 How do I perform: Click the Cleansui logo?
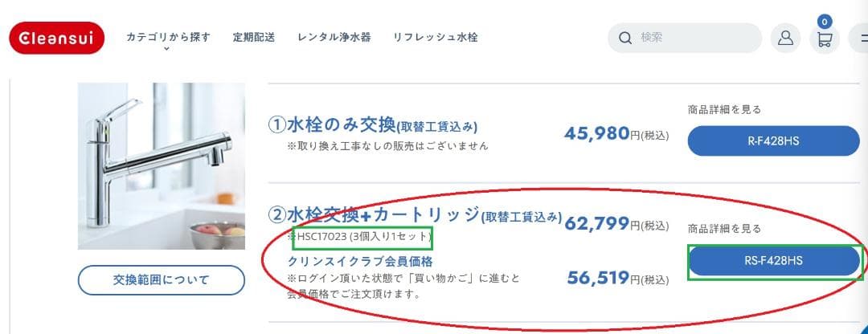tap(57, 38)
